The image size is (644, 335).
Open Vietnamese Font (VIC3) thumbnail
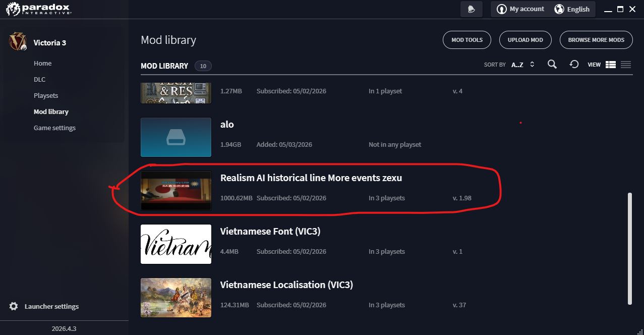click(176, 244)
